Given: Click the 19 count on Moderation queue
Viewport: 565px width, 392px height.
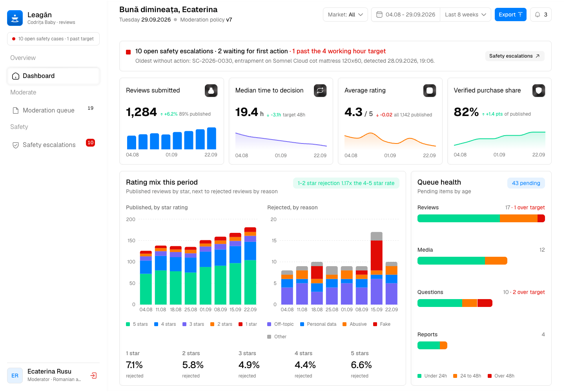Looking at the screenshot, I should click(x=90, y=108).
